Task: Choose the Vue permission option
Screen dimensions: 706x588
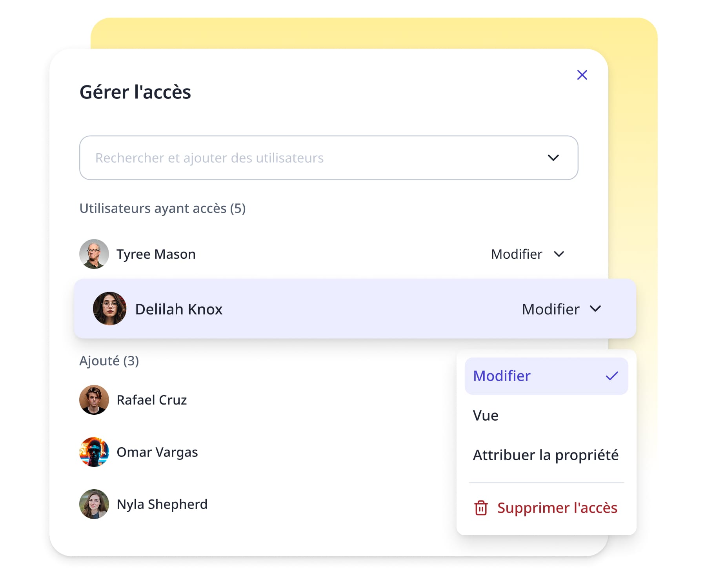Action: point(486,416)
